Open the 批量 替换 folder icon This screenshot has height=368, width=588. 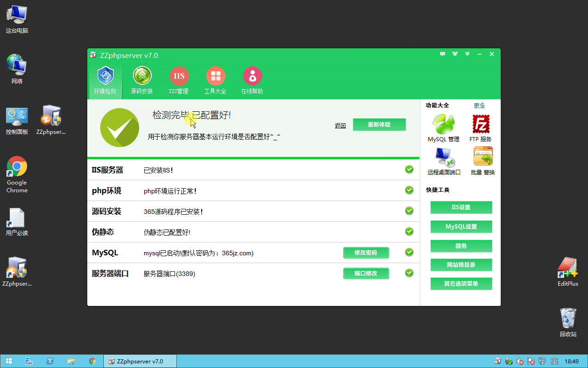483,161
